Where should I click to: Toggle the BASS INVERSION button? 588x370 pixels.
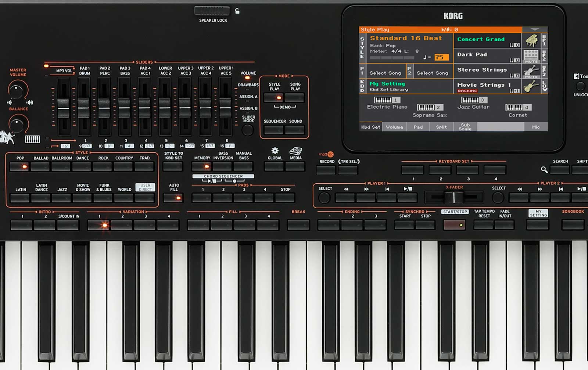click(222, 166)
